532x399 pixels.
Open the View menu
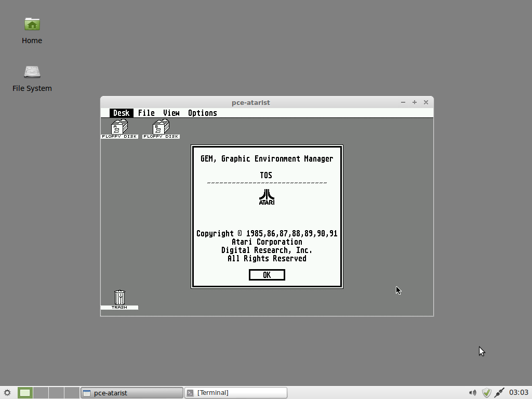click(171, 113)
